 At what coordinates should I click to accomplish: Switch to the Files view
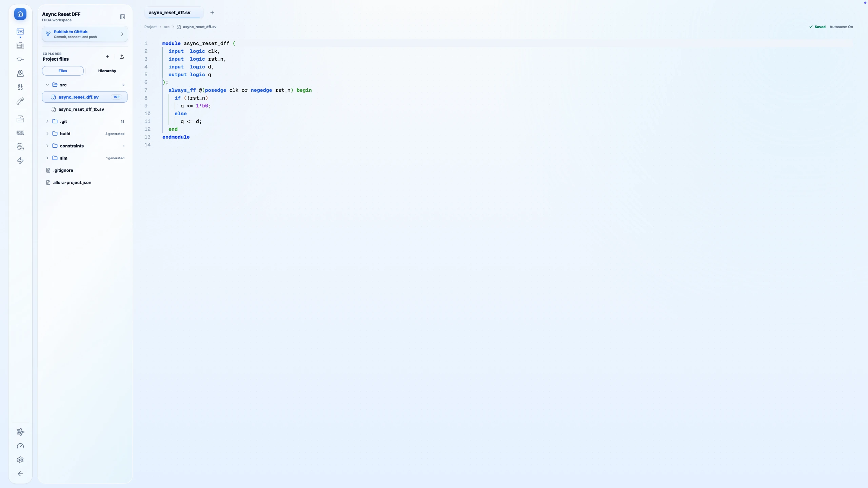[x=63, y=71]
